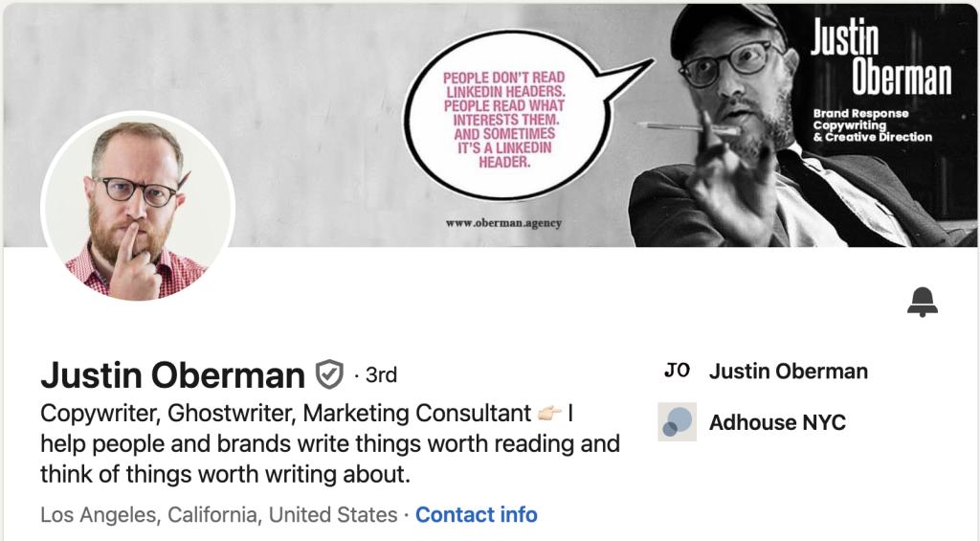Open the Contact info link
This screenshot has width=980, height=541.
pos(476,515)
